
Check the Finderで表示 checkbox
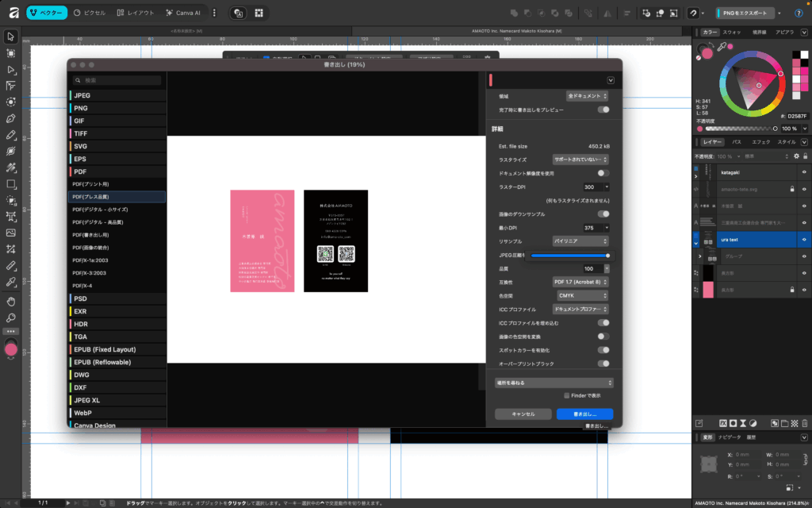pos(567,395)
